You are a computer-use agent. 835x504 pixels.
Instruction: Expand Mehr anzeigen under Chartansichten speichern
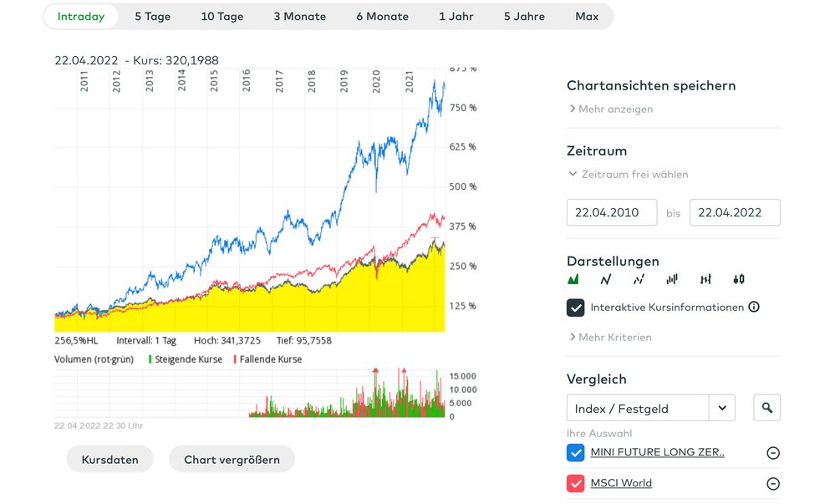point(611,109)
